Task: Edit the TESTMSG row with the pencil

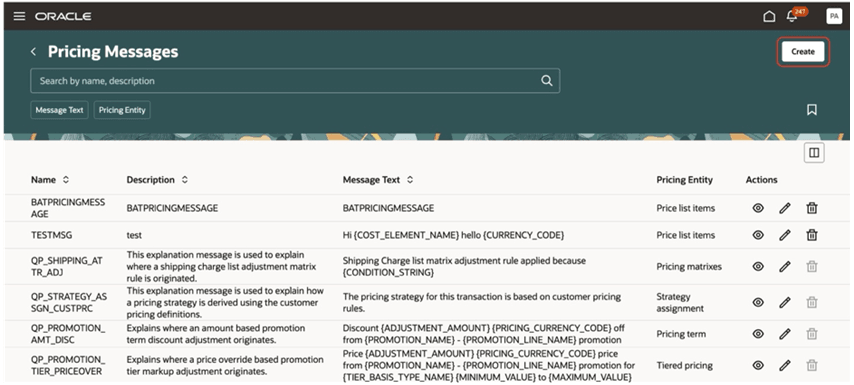Action: point(784,235)
